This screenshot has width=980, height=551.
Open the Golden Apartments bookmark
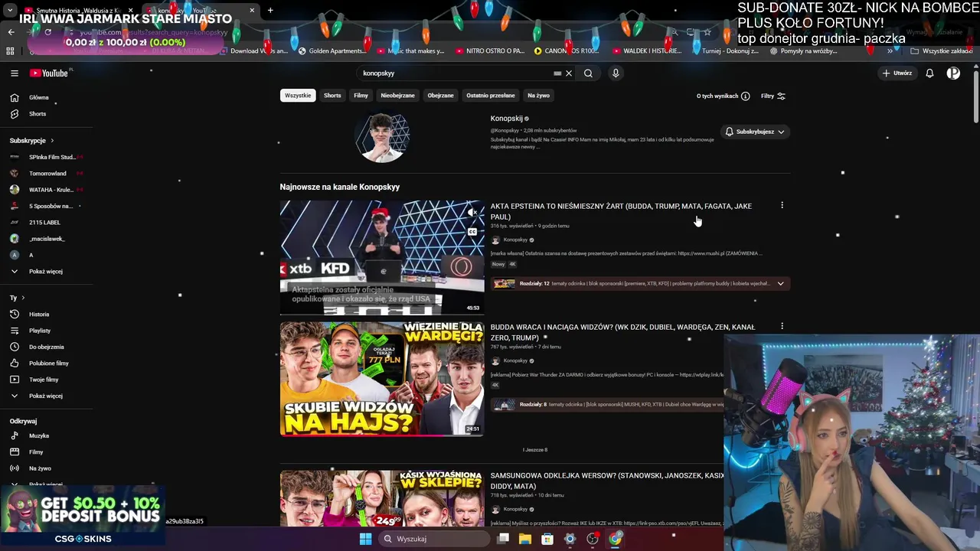pos(332,51)
